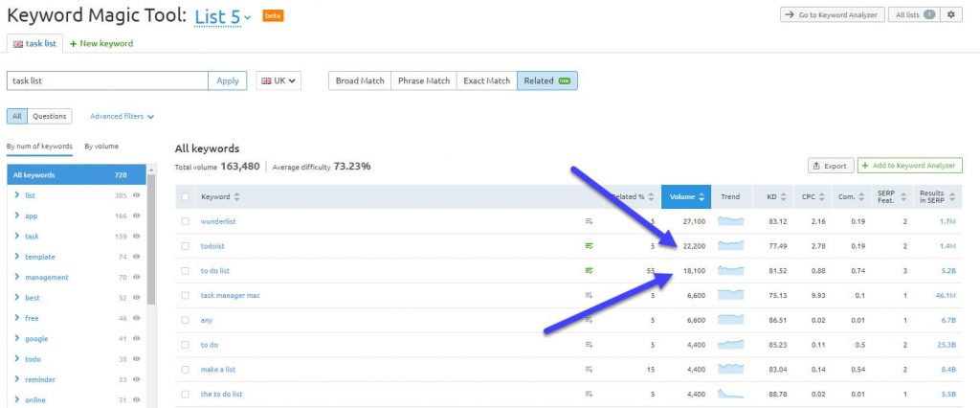Toggle eye icon for management group
The width and height of the screenshot is (980, 408).
136,277
